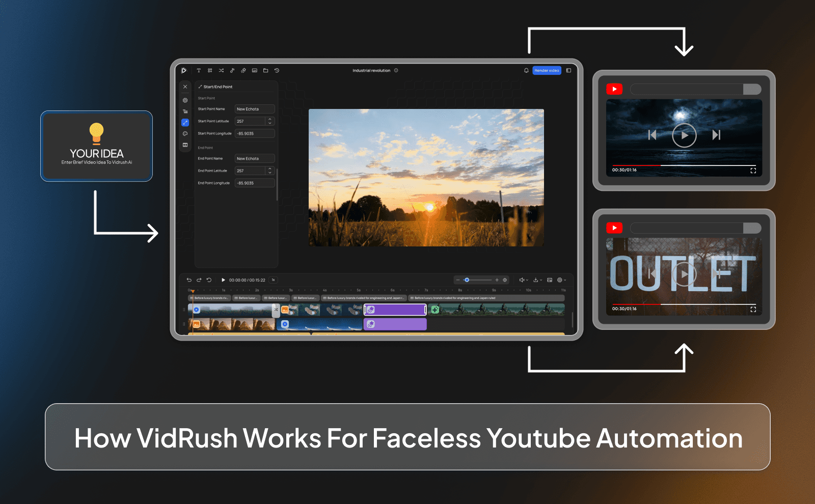Click the search bar in top YouTube card

click(x=696, y=89)
